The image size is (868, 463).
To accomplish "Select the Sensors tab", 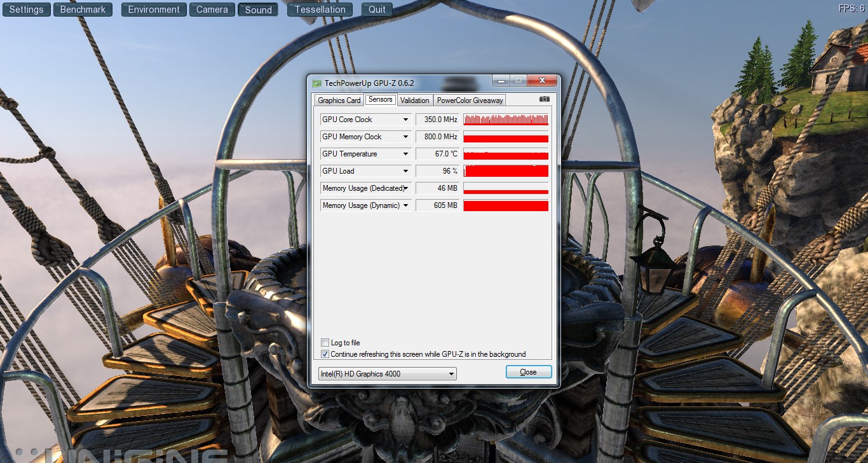I will pyautogui.click(x=381, y=99).
